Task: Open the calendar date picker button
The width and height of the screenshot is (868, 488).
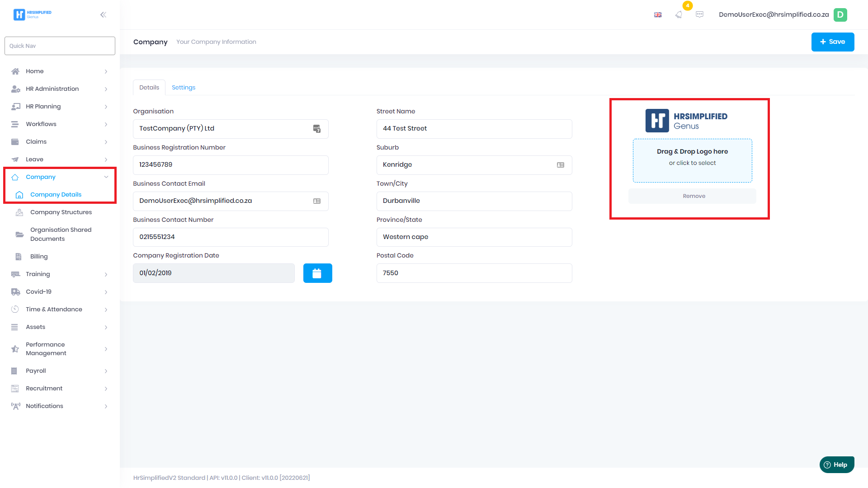Action: coord(317,273)
